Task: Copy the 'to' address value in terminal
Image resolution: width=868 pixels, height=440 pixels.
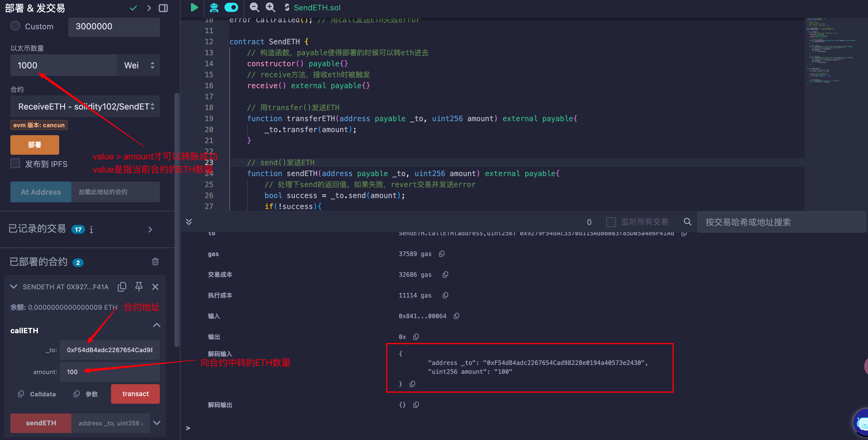Action: [684, 233]
